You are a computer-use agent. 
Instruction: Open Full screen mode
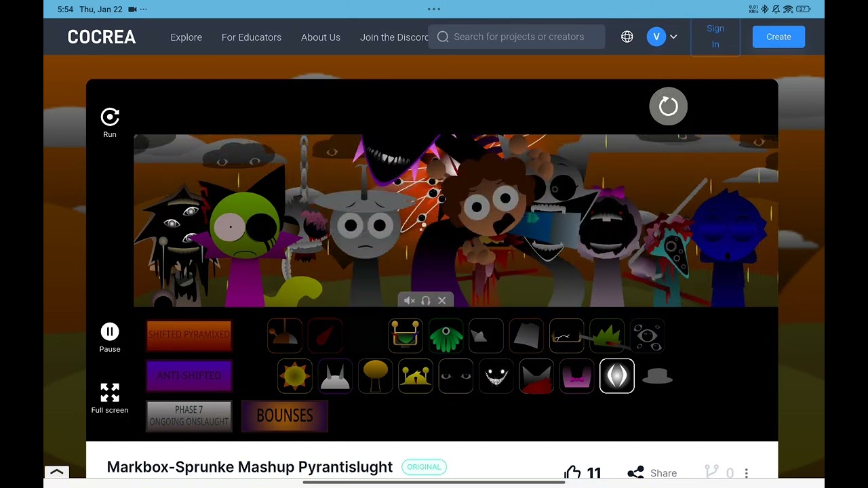click(x=110, y=392)
